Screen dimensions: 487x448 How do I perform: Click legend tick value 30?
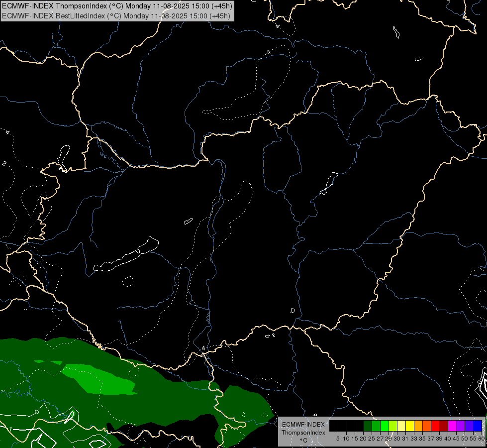(397, 439)
